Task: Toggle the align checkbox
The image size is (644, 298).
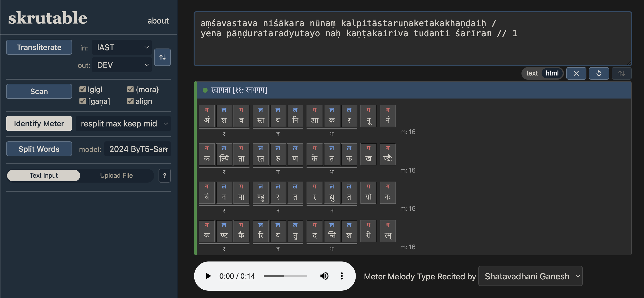Action: tap(130, 101)
